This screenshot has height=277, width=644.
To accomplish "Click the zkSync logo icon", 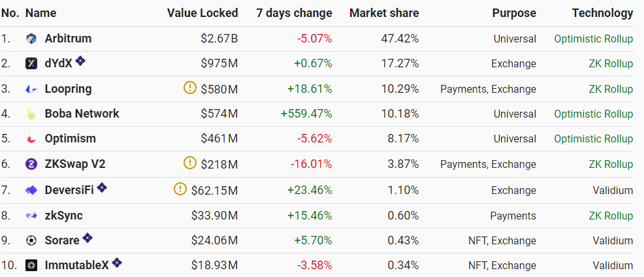I will [x=31, y=216].
